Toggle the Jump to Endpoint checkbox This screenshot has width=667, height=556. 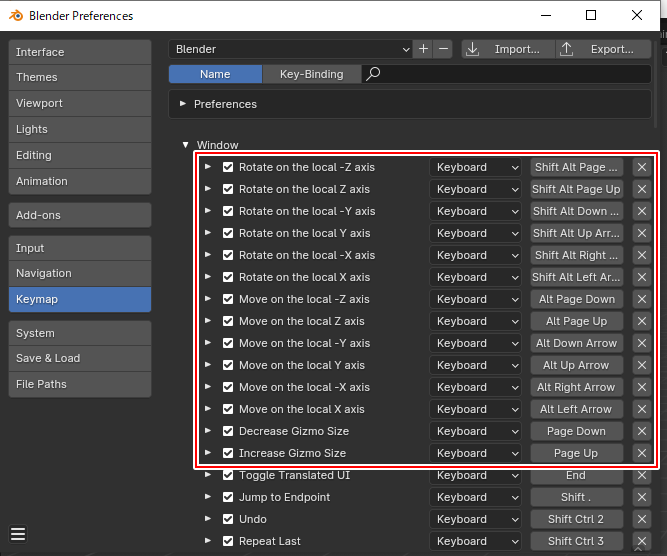tap(228, 497)
